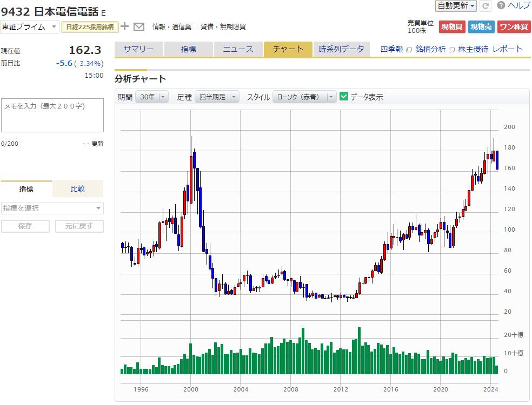Image resolution: width=532 pixels, height=405 pixels.
Task: Open the help question mark icon
Action: click(501, 5)
